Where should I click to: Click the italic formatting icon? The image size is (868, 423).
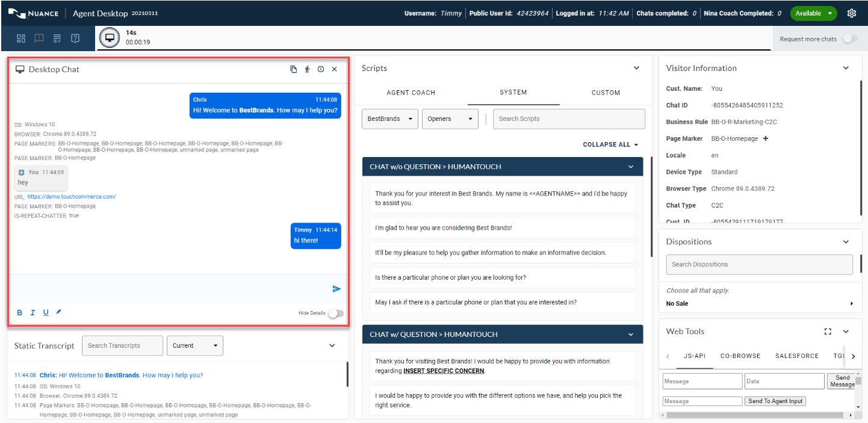click(33, 312)
